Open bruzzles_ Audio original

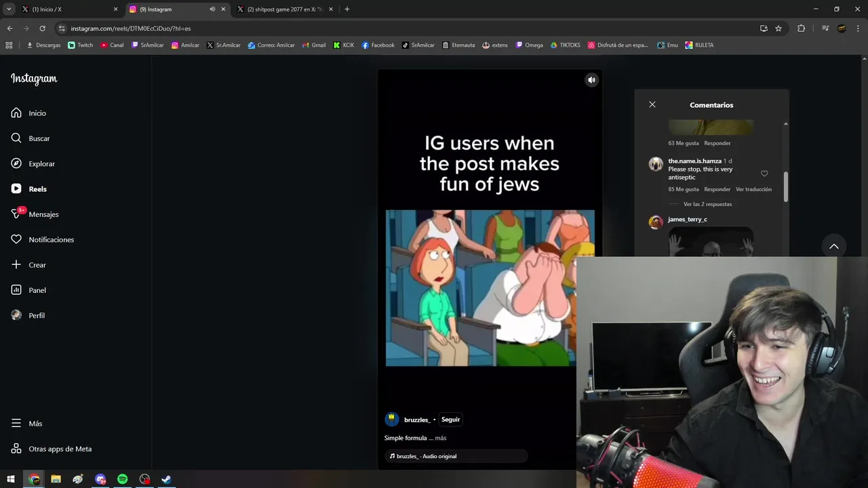427,456
